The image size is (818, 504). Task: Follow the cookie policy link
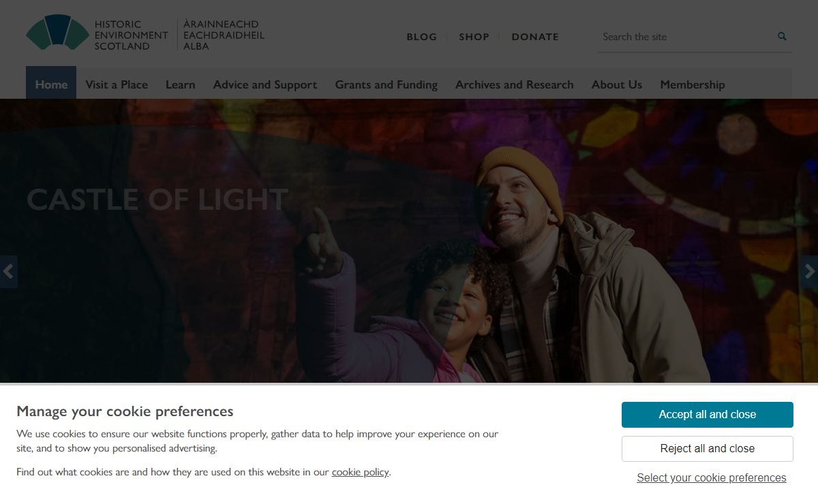360,472
